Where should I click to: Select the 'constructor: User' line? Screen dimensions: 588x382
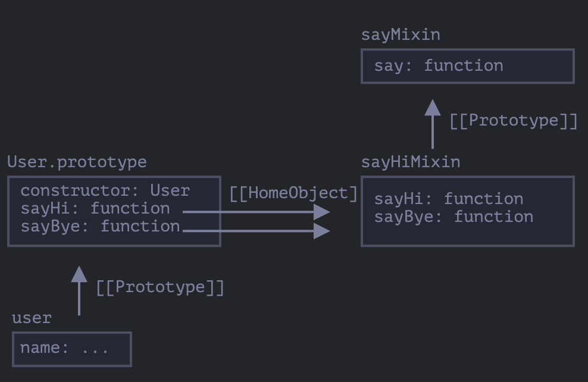click(x=105, y=190)
